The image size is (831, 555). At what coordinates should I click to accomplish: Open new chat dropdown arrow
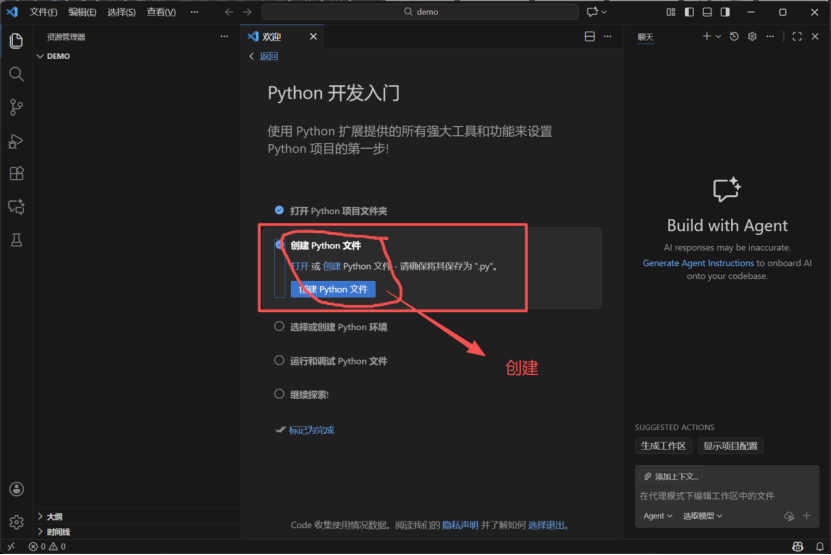[718, 37]
